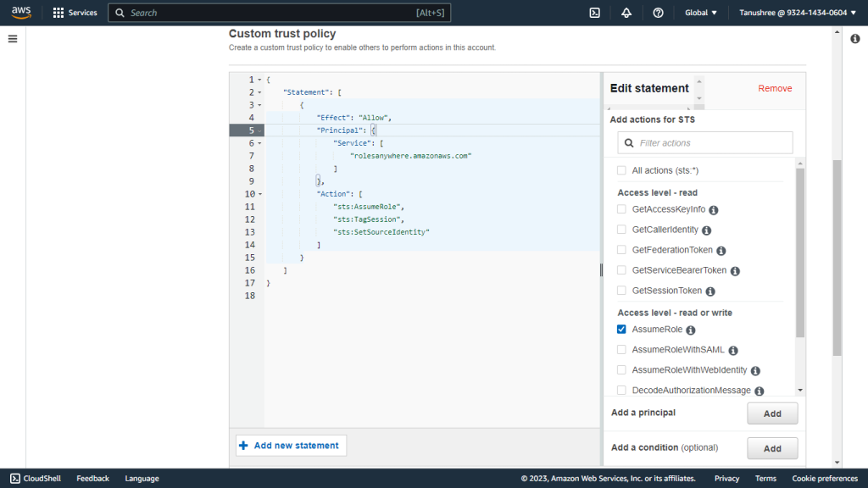Launch CloudShell from top navigation icon
This screenshot has height=488, width=868.
pyautogui.click(x=594, y=12)
